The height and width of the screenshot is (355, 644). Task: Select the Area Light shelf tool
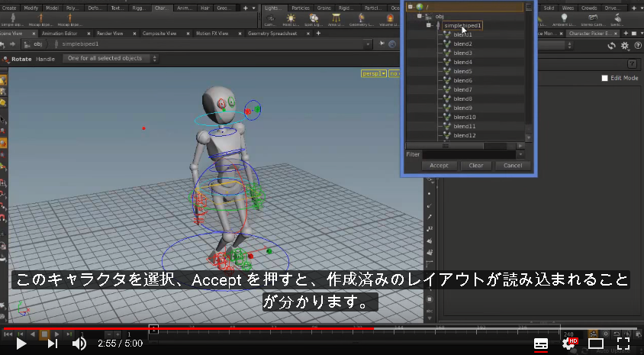336,19
